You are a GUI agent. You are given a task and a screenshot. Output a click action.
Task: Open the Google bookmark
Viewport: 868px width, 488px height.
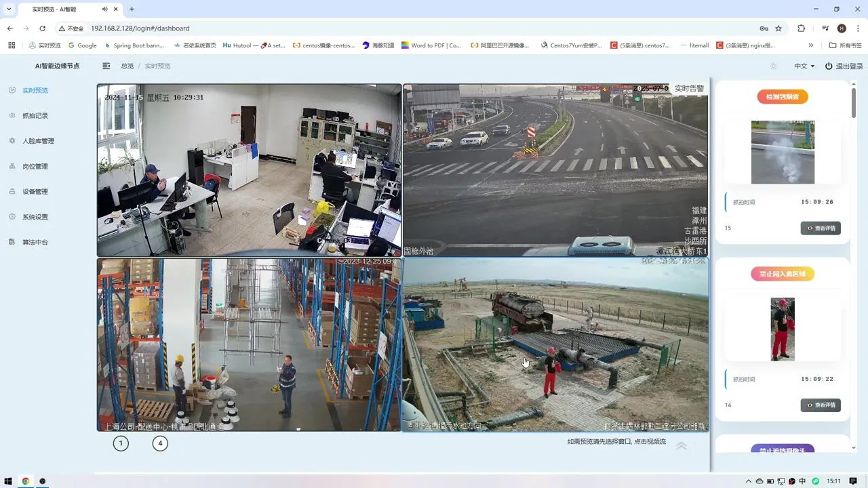tap(83, 45)
